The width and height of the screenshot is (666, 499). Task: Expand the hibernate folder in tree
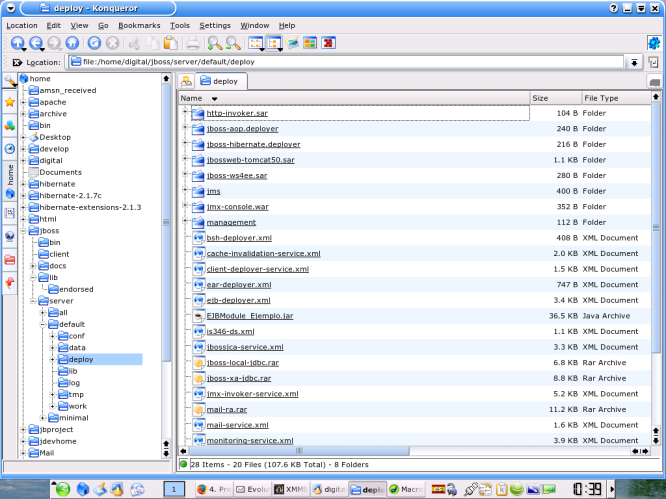(23, 184)
